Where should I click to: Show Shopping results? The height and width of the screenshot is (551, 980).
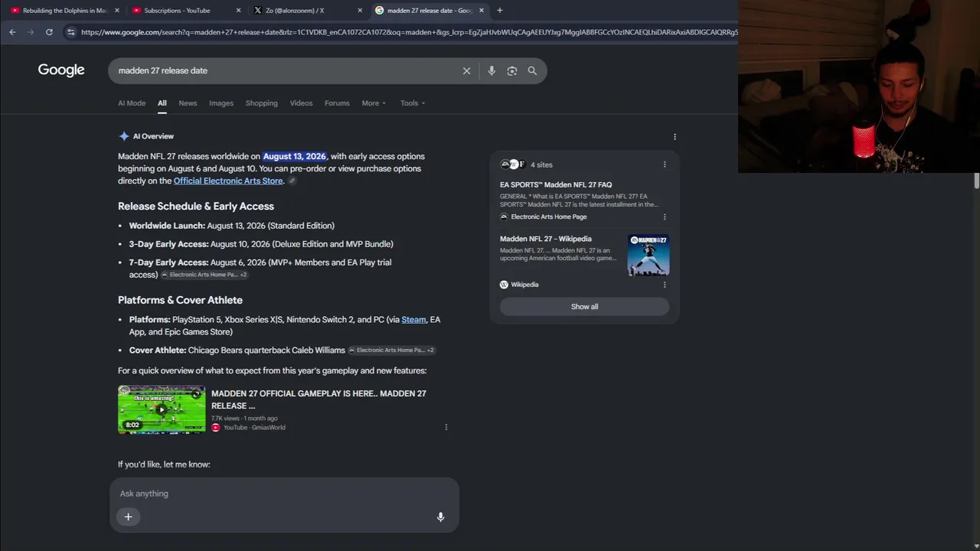(x=262, y=103)
